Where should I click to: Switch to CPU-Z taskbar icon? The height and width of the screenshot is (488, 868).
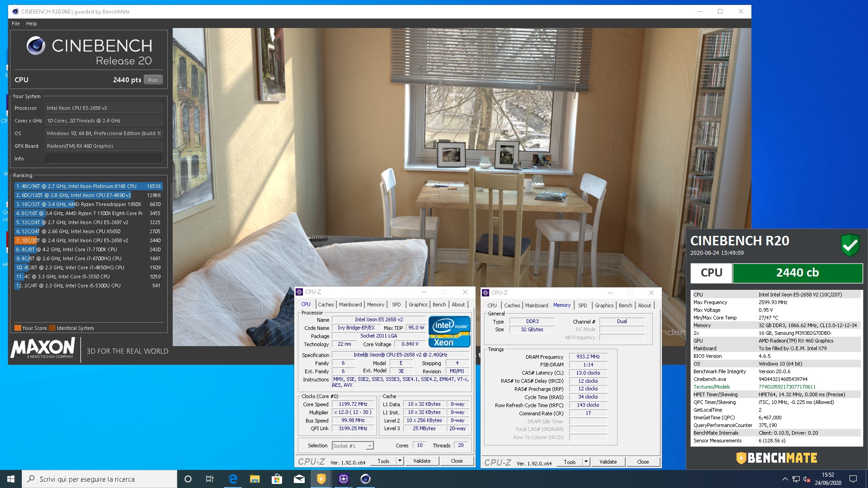344,479
